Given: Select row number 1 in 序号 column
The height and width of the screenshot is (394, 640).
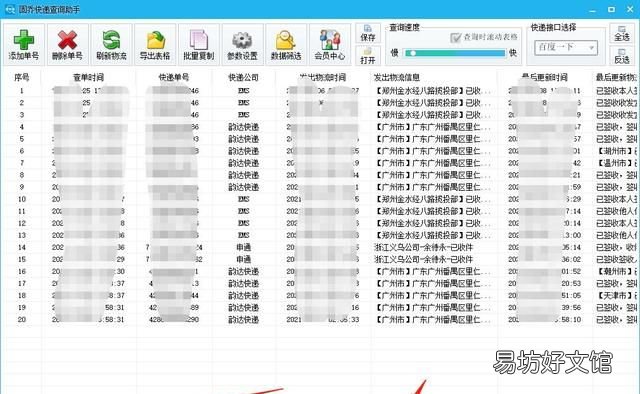Looking at the screenshot, I should 22,91.
